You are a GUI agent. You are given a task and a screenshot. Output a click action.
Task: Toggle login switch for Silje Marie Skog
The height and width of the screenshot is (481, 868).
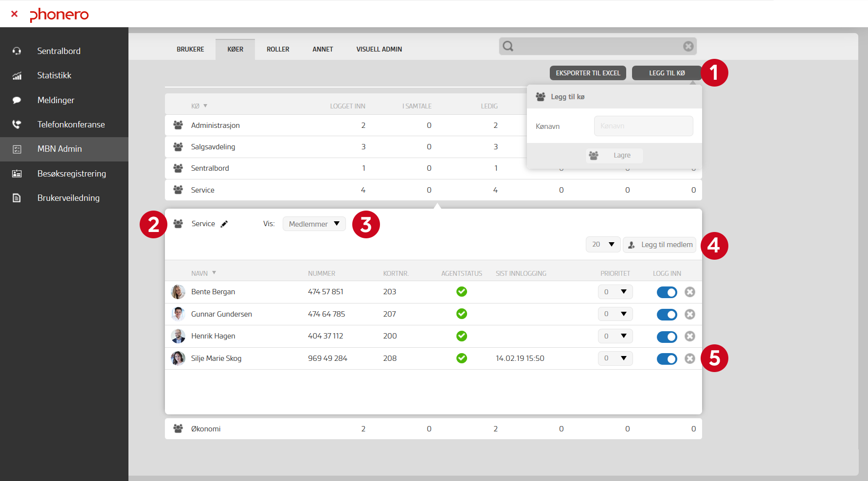click(667, 359)
